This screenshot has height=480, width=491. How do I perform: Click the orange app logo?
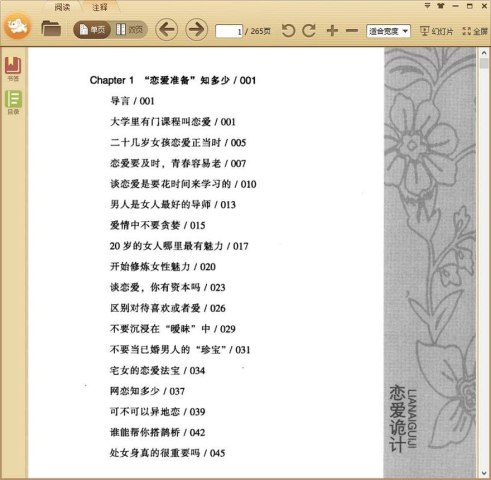click(18, 26)
